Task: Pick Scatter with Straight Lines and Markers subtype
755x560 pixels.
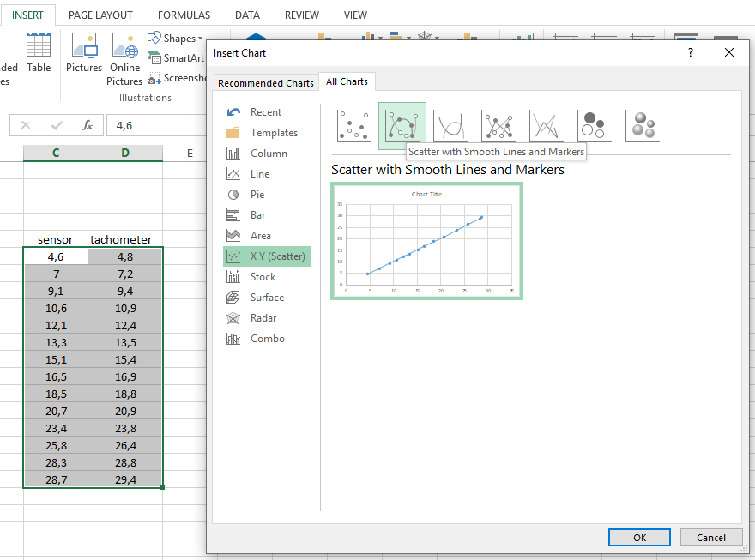Action: click(500, 125)
